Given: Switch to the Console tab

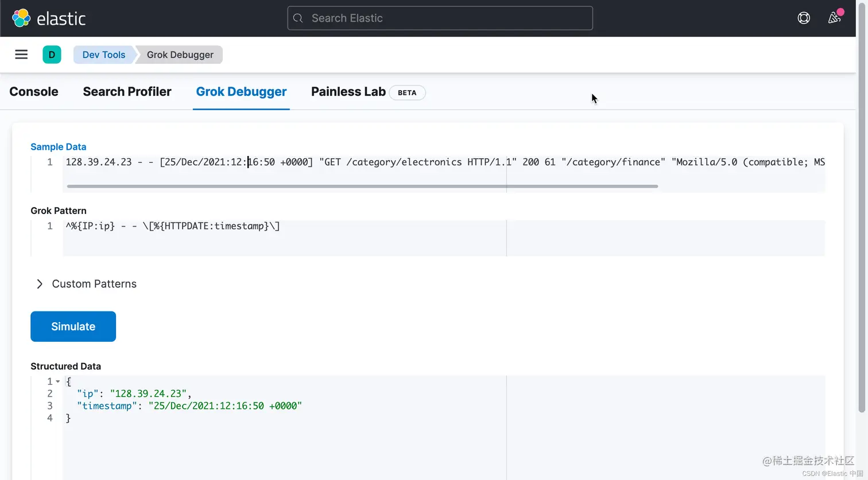Looking at the screenshot, I should coord(34,92).
